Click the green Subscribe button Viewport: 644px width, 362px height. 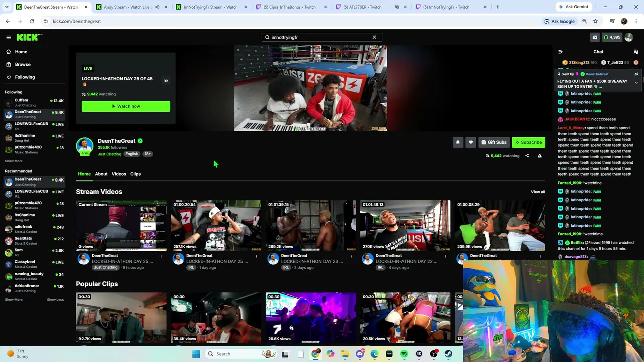528,142
